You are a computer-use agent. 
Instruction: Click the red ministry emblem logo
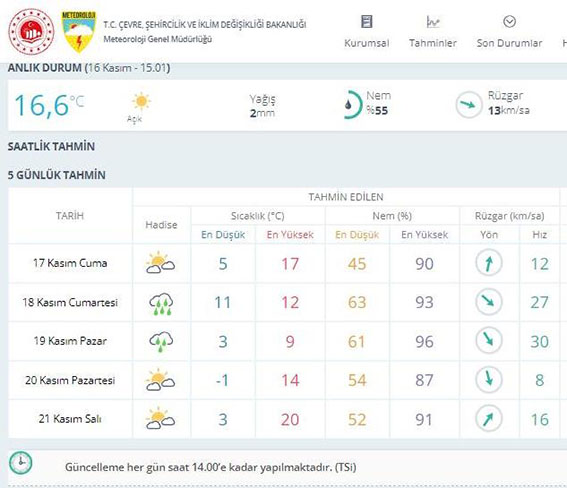click(x=31, y=31)
